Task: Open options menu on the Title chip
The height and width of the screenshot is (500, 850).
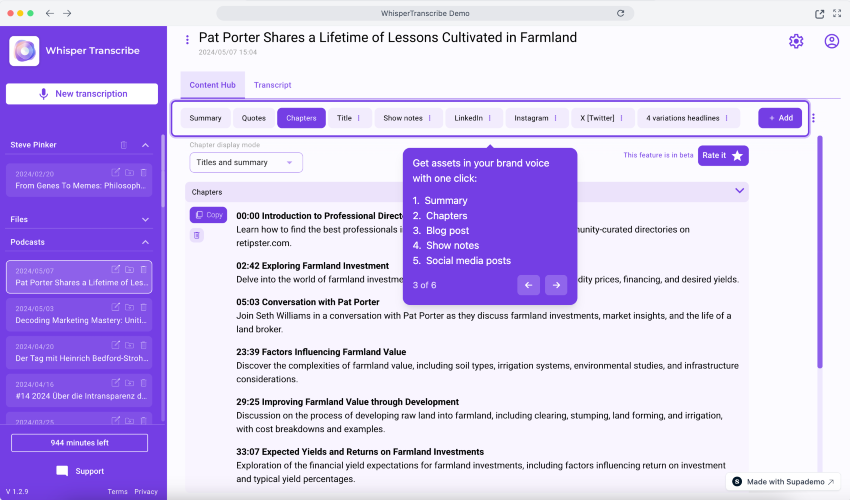Action: 359,118
